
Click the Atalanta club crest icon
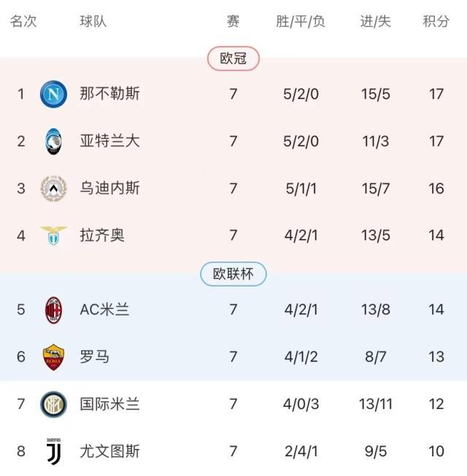pyautogui.click(x=53, y=141)
